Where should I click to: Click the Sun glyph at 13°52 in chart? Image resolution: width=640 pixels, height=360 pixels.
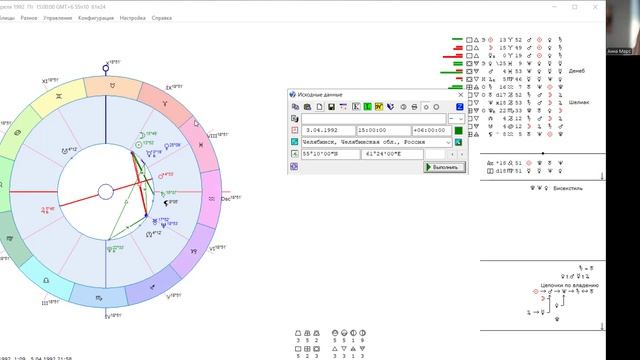pos(139,144)
